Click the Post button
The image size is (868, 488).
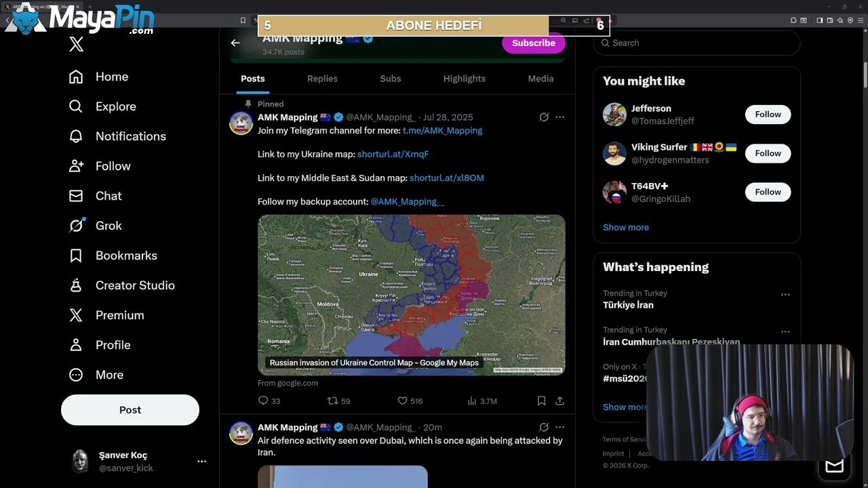[x=130, y=410]
